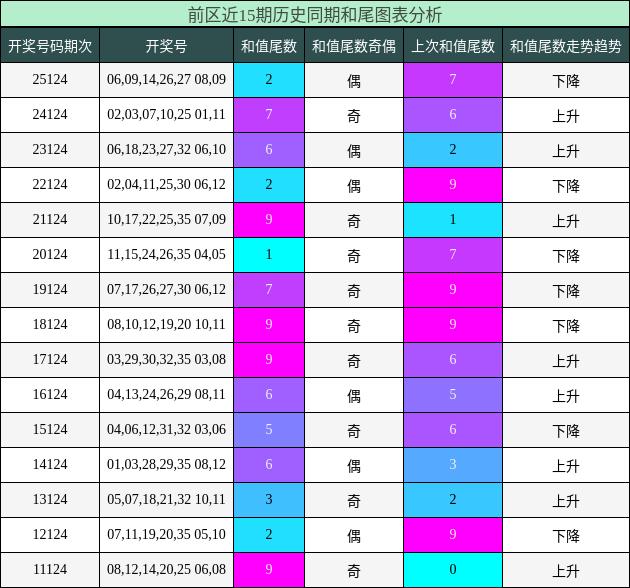630x588 pixels.
Task: Click 下降 trend cell in row 12124
Action: (566, 535)
